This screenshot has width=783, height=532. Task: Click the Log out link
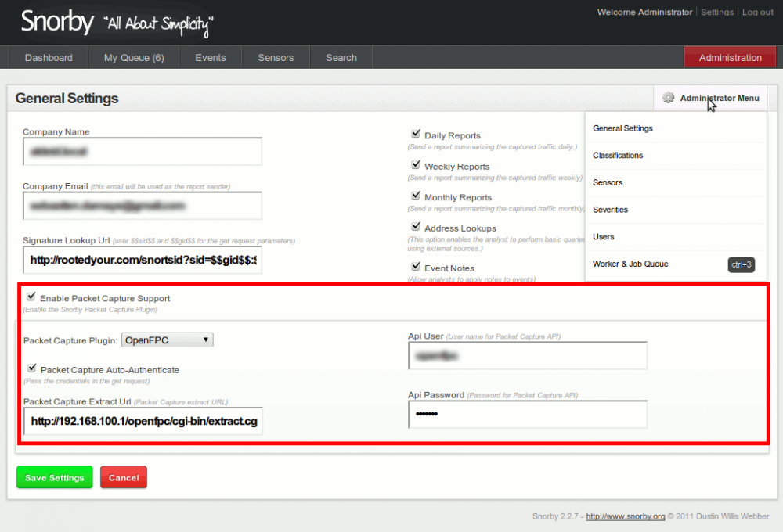click(757, 13)
